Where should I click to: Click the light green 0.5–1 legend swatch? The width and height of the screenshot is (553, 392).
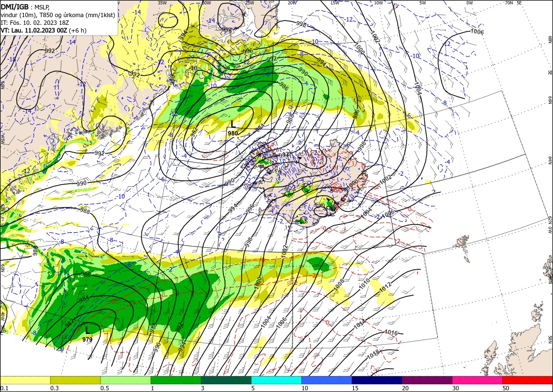[126, 380]
